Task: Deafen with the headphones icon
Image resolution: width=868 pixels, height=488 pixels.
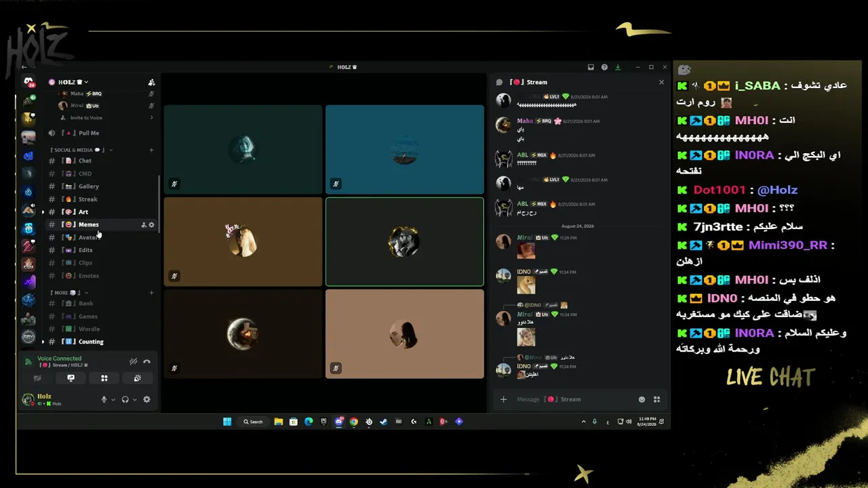Action: click(125, 400)
